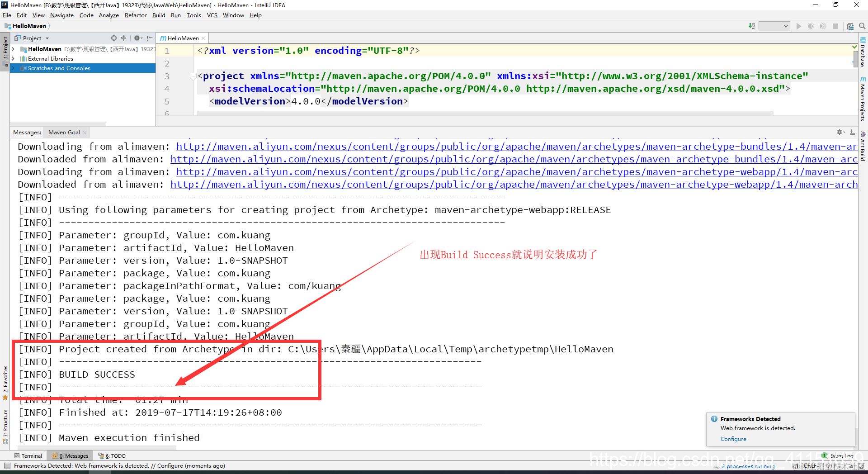Select the HelloMaven editor tab

pos(183,38)
